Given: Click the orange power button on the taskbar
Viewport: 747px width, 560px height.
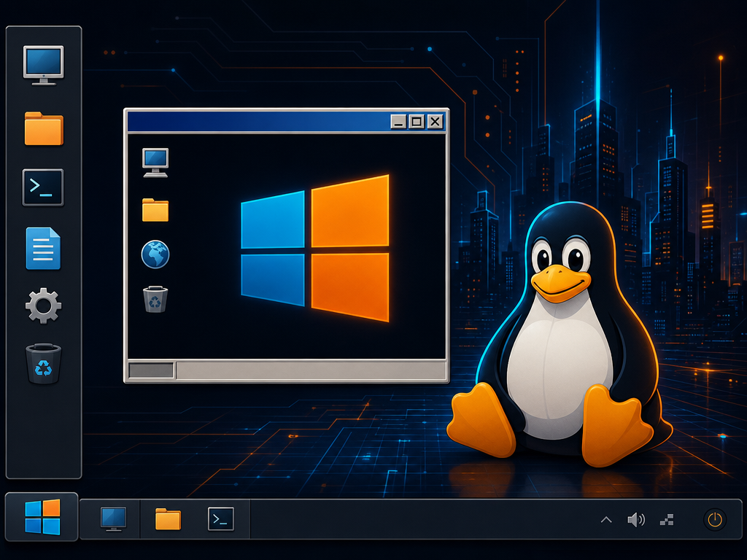Looking at the screenshot, I should [x=715, y=519].
